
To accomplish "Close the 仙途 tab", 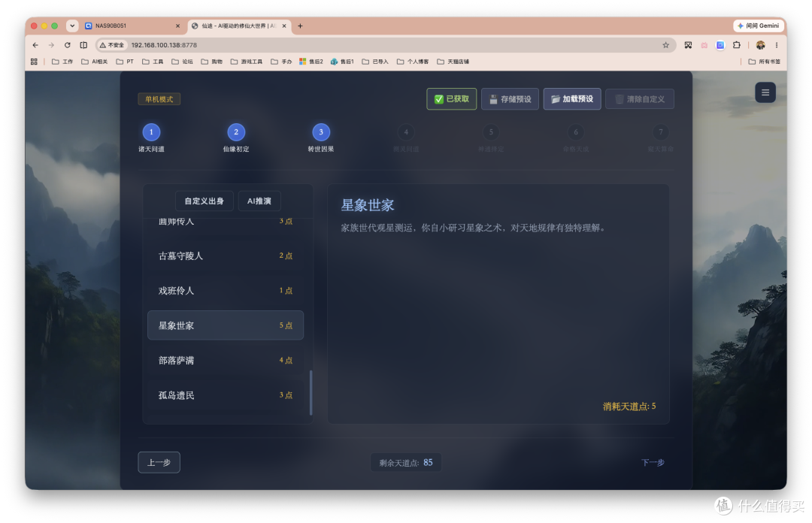I will coord(283,26).
